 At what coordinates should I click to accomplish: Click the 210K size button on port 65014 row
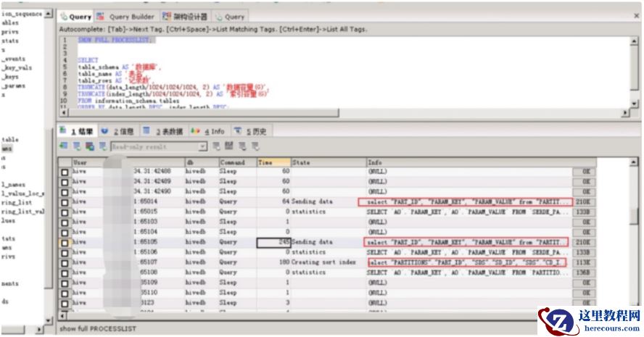[583, 202]
